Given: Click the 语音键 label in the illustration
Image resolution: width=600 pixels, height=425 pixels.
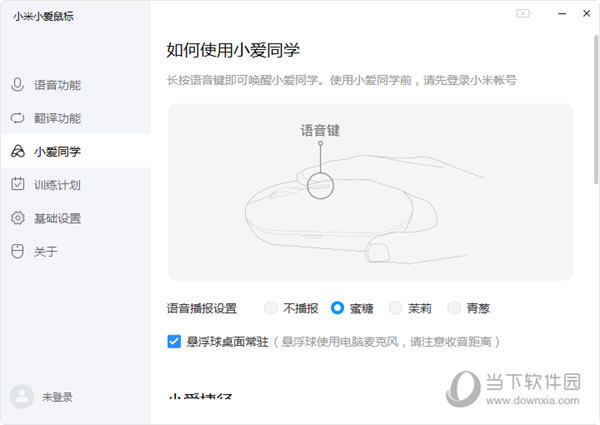Looking at the screenshot, I should (x=320, y=130).
